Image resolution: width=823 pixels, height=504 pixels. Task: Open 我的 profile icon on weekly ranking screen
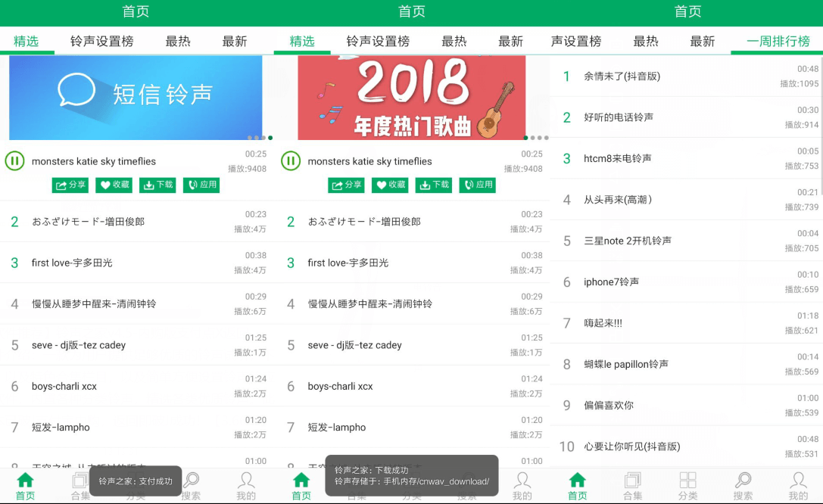pyautogui.click(x=798, y=486)
